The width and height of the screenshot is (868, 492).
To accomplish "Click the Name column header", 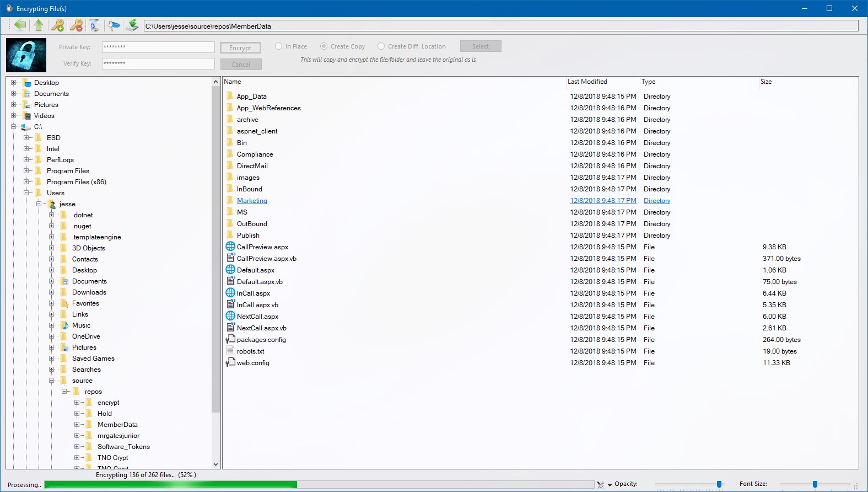I will tap(395, 82).
